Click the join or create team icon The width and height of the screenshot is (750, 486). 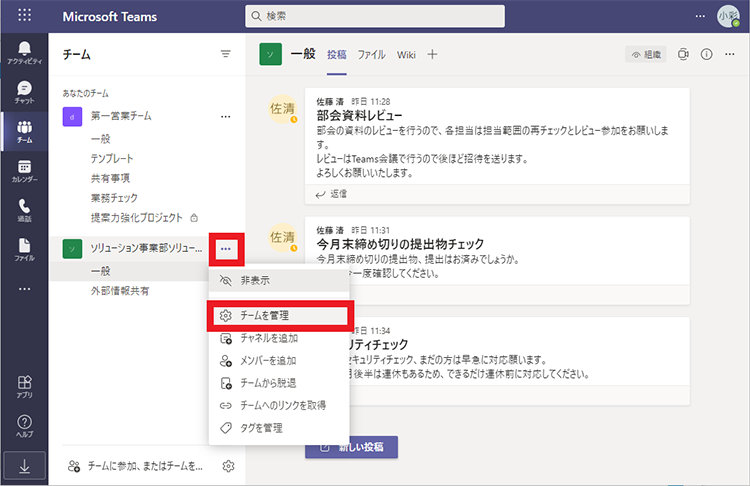[x=74, y=466]
